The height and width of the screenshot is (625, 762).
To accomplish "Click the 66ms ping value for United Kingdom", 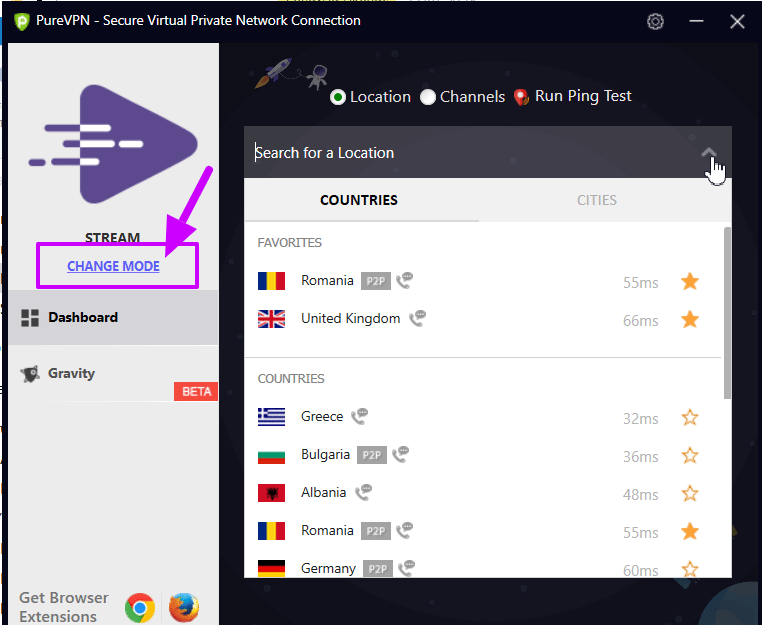I will (x=641, y=321).
